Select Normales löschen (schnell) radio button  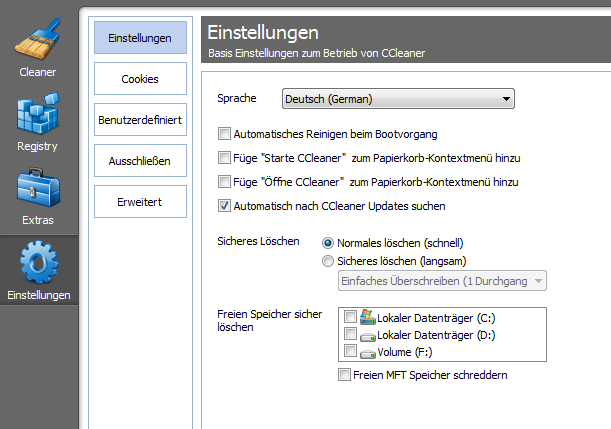click(x=328, y=243)
